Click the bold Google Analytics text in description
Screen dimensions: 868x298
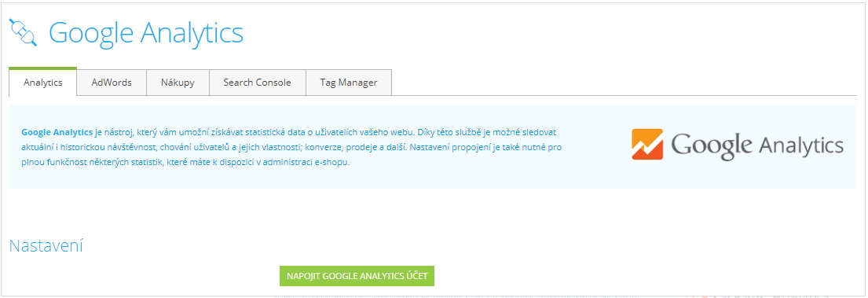[57, 133]
